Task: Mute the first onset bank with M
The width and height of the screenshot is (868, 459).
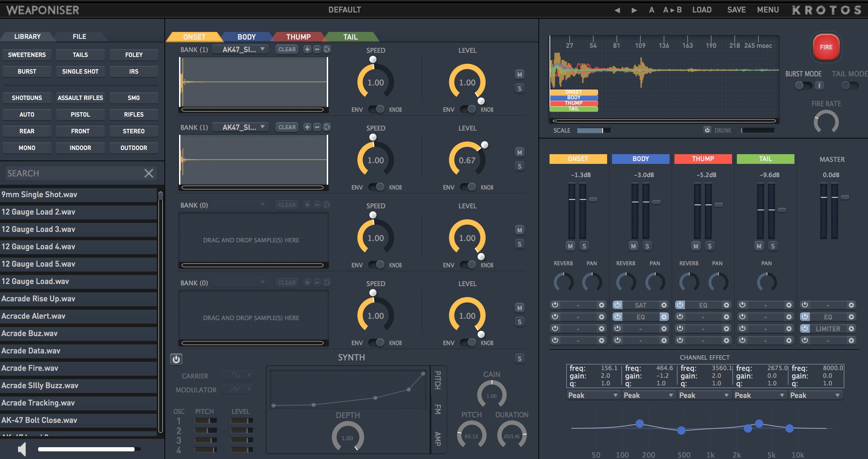Action: [x=519, y=74]
